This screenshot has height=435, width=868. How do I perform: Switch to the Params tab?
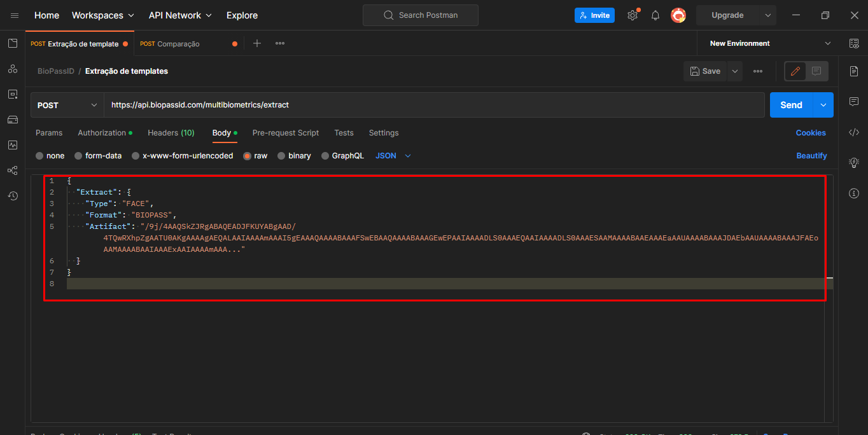pyautogui.click(x=49, y=133)
